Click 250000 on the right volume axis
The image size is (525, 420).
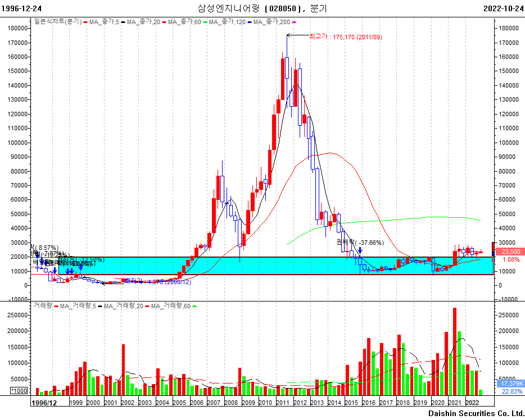508,315
